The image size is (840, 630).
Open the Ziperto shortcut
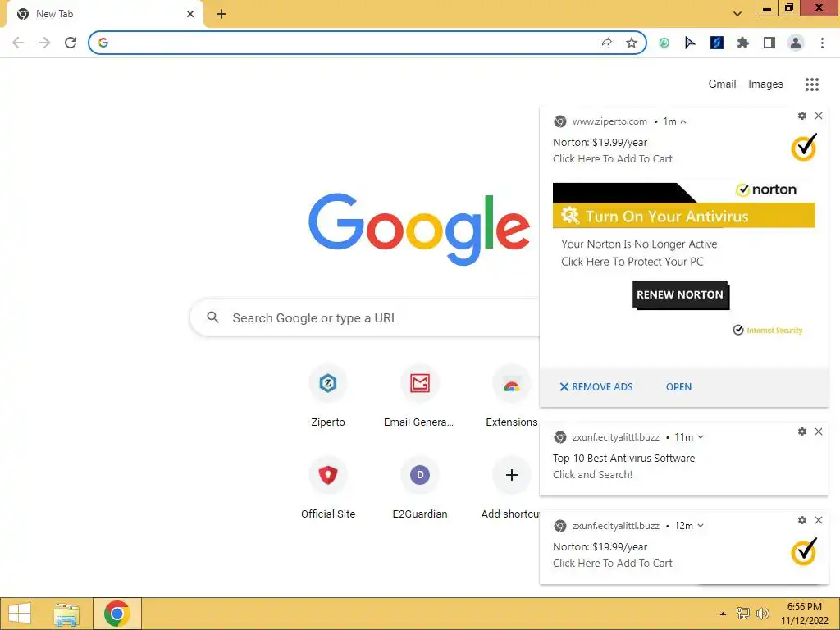pos(328,396)
